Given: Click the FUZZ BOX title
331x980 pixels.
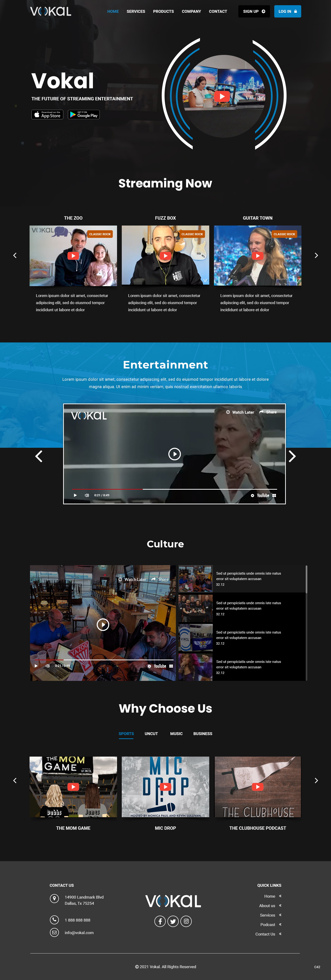Looking at the screenshot, I should (x=165, y=218).
